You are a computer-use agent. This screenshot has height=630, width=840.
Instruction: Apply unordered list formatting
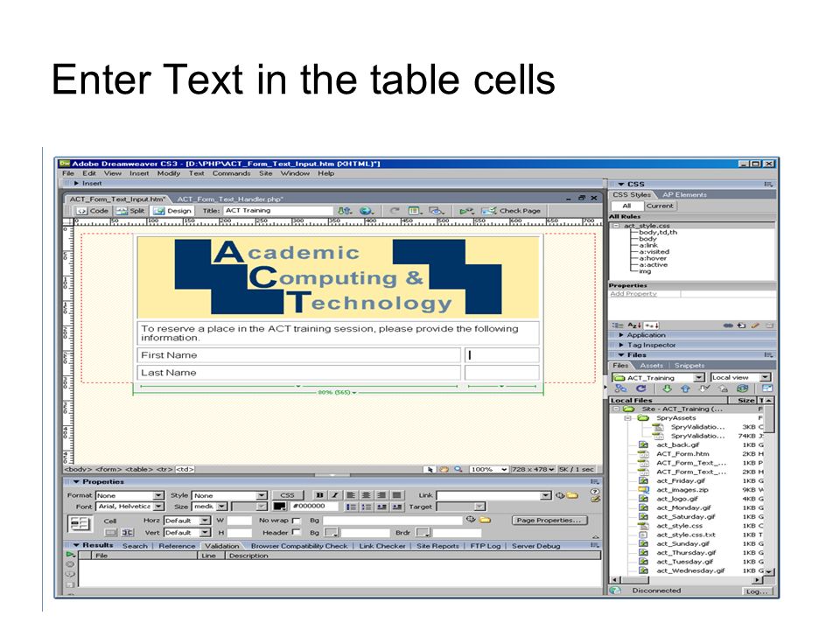(350, 507)
